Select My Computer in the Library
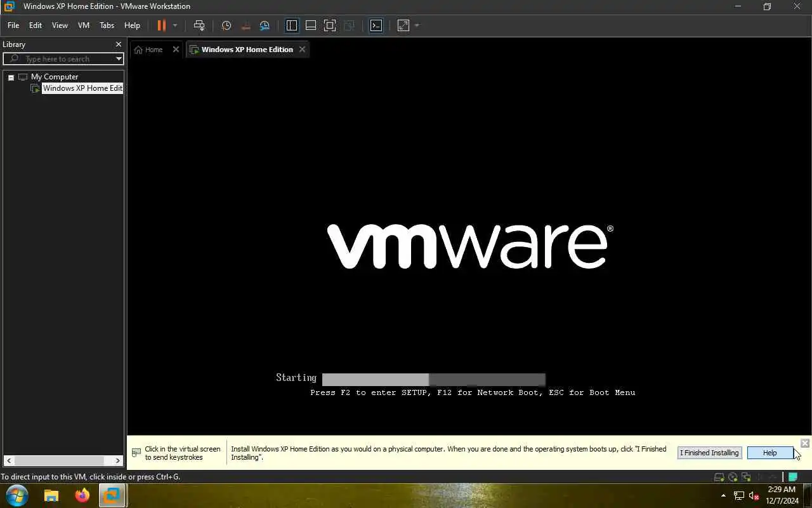812x508 pixels. pyautogui.click(x=55, y=77)
